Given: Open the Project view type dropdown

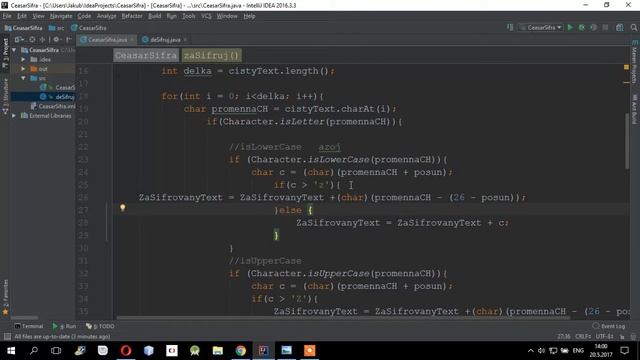Looking at the screenshot, I should pos(19,40).
